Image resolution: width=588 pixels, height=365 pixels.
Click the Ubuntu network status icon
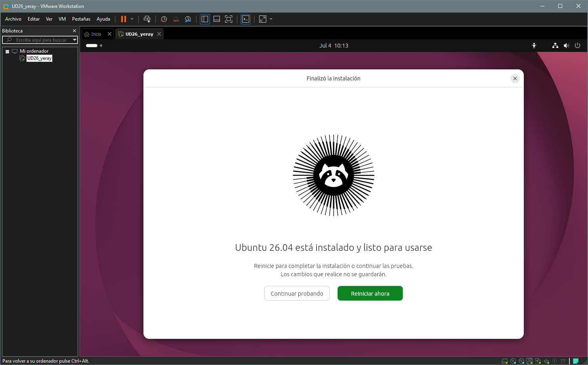(x=555, y=46)
